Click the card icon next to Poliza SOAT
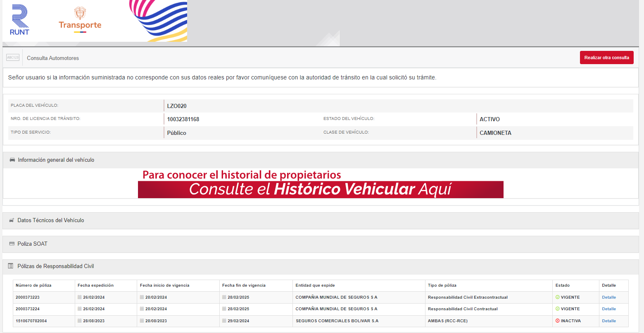644x333 pixels. click(12, 244)
